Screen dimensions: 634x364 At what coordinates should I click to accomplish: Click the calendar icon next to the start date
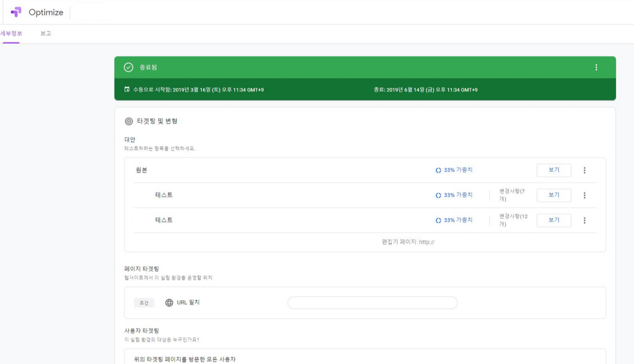pos(128,90)
